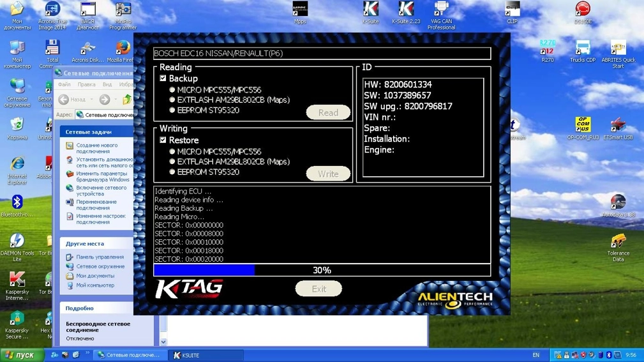The height and width of the screenshot is (362, 644).
Task: Click the Назад back button
Action: [x=72, y=100]
